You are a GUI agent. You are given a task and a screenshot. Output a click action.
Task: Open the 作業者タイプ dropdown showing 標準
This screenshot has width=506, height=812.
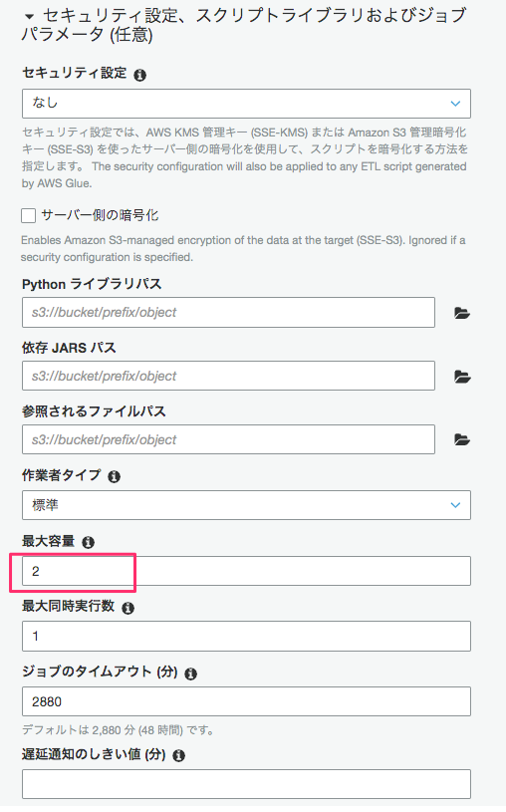pyautogui.click(x=246, y=505)
